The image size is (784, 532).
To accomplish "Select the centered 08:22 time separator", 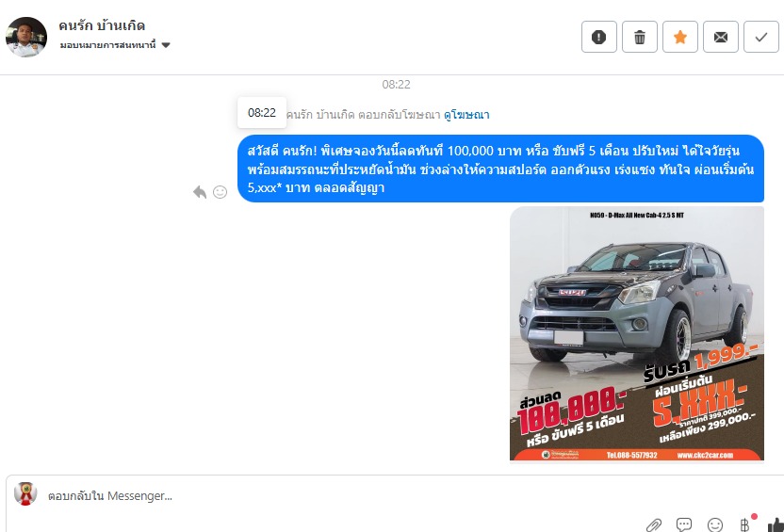I will coord(396,85).
